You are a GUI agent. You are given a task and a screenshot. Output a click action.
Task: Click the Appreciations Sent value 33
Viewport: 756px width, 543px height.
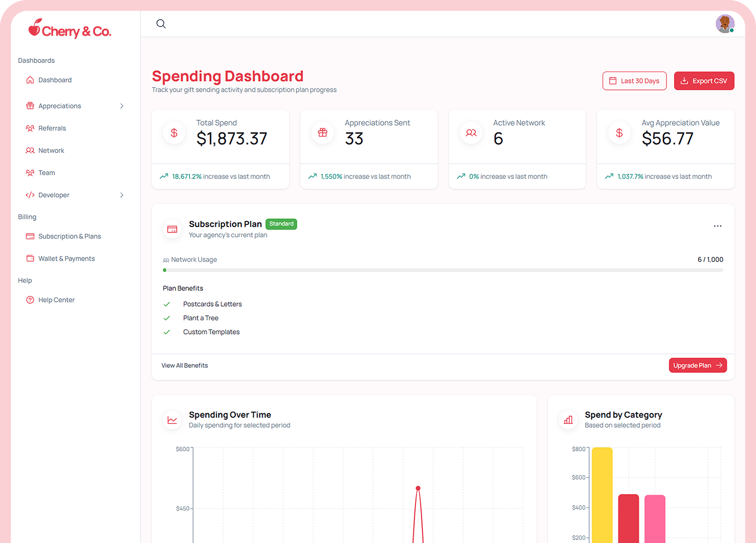(x=354, y=139)
